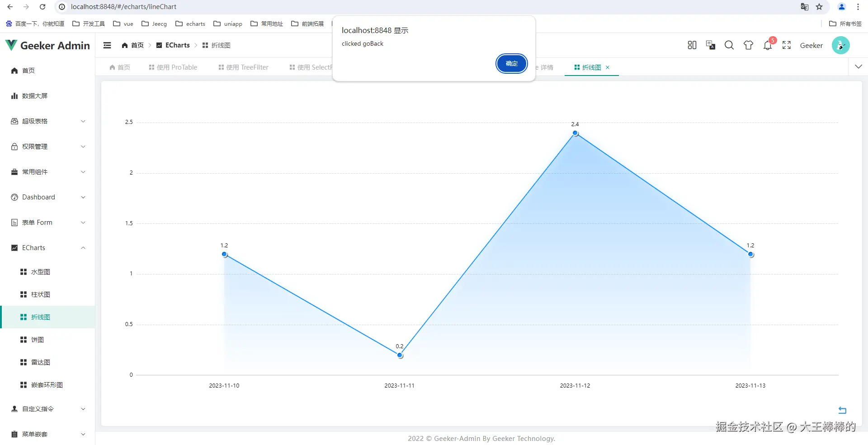Open the browser profile icon
Viewport: 868px width, 445px height.
pyautogui.click(x=842, y=7)
